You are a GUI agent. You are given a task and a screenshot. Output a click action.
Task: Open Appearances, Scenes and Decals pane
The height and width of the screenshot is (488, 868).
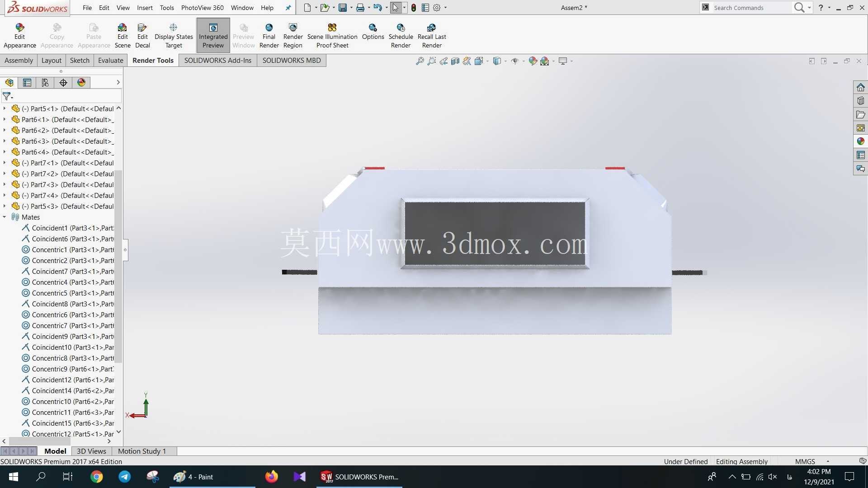pos(860,141)
